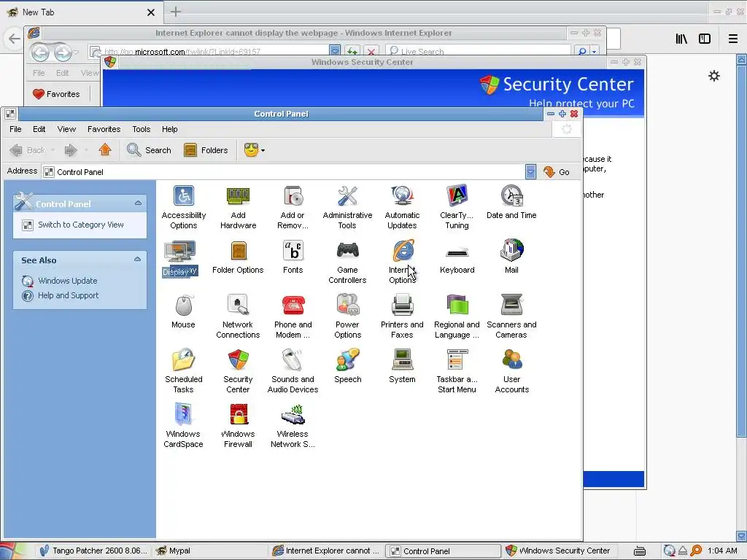Screen dimensions: 747x560
Task: Toggle the Folders pane button
Action: tap(206, 150)
